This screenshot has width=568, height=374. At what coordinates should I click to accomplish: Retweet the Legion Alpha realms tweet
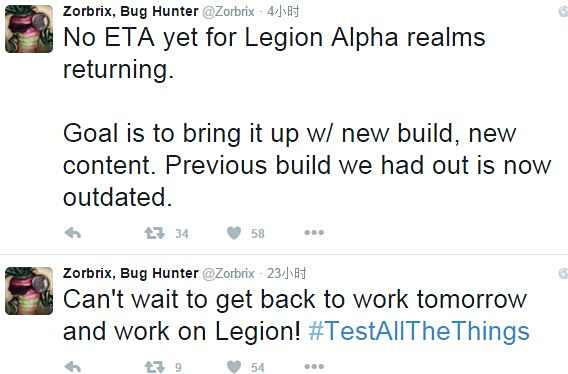pos(155,233)
